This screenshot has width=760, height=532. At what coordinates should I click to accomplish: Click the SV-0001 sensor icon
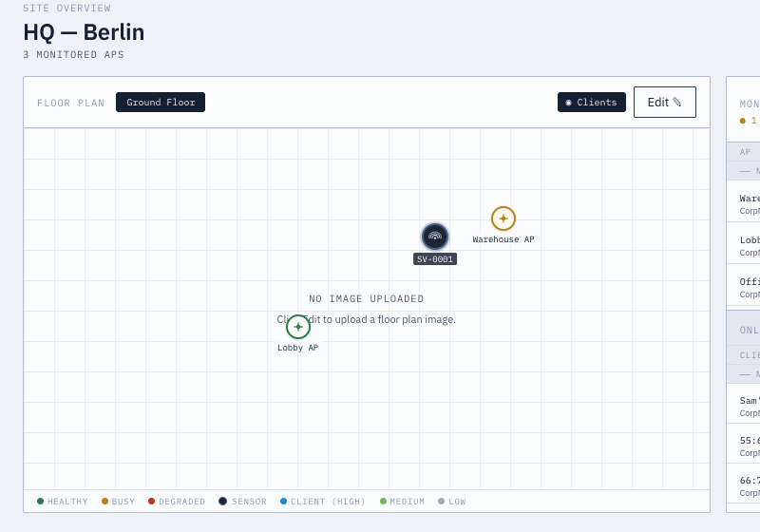[x=435, y=237]
